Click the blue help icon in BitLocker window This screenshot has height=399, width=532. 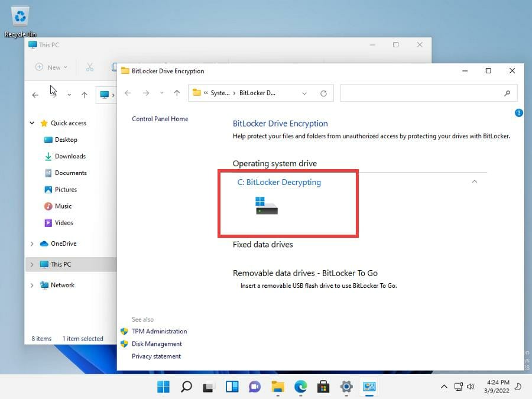(x=519, y=113)
